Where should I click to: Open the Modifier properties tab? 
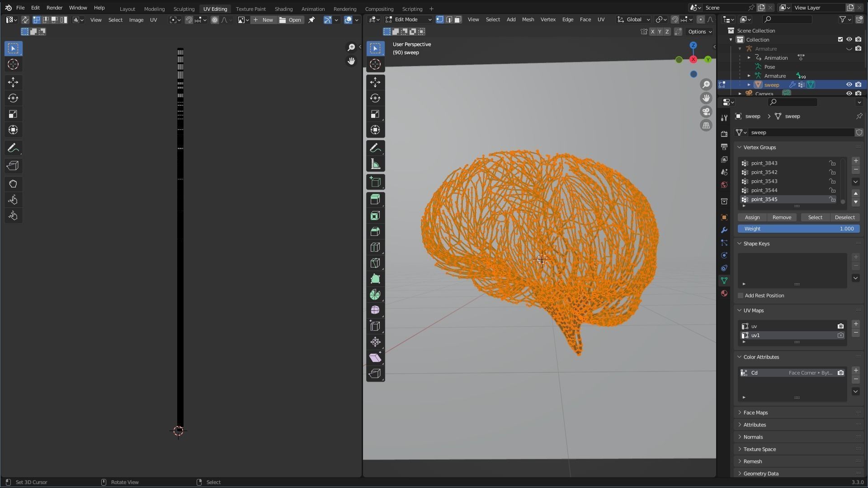[724, 230]
